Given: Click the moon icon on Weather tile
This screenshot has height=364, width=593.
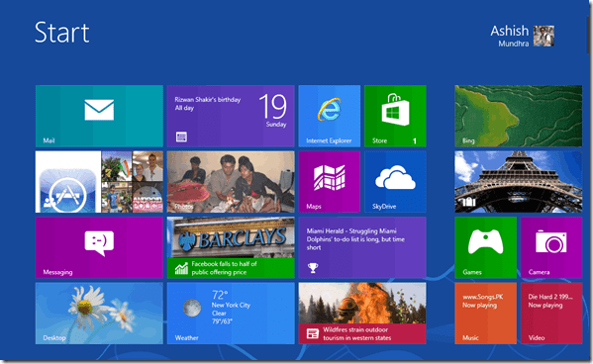Looking at the screenshot, I should 192,308.
